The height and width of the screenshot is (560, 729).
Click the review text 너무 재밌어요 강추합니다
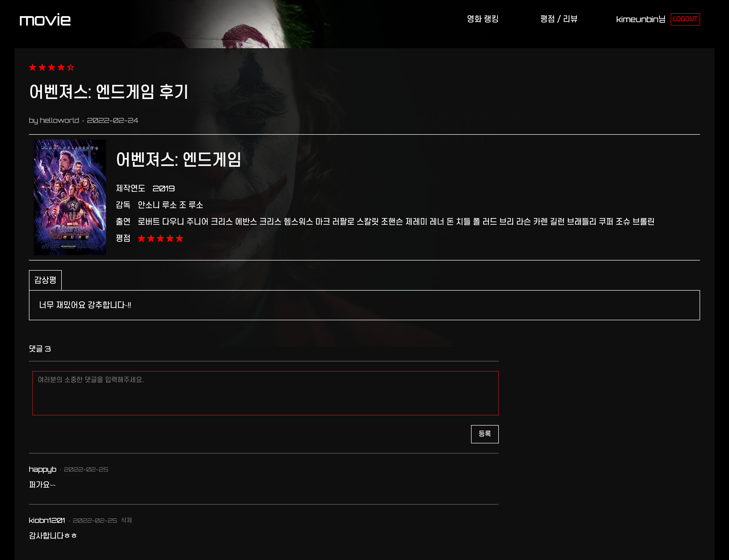(85, 305)
